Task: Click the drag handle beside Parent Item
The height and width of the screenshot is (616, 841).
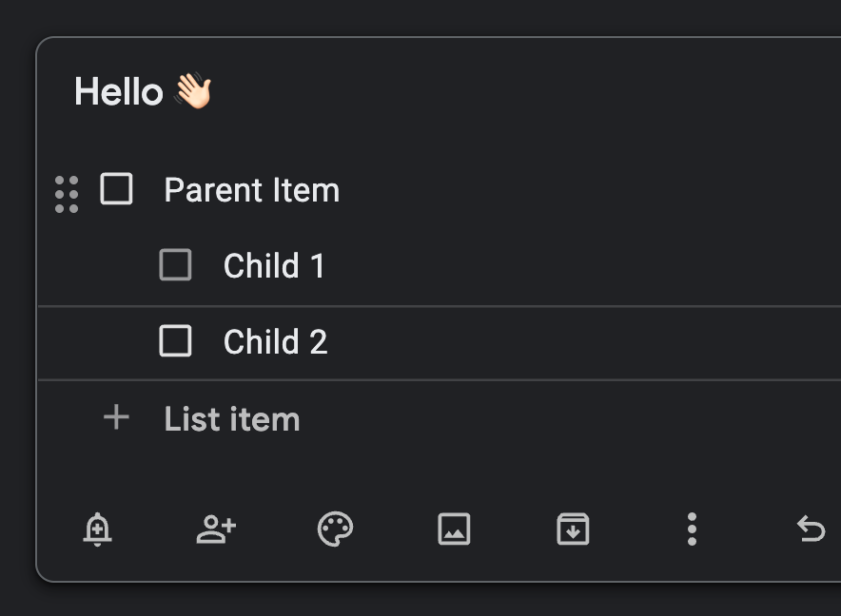Action: (67, 194)
